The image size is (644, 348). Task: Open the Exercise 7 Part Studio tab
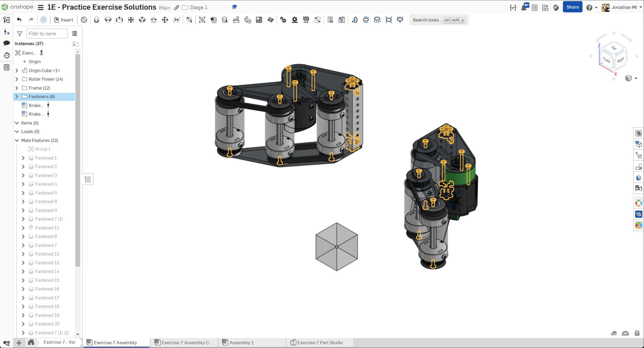[320, 343]
